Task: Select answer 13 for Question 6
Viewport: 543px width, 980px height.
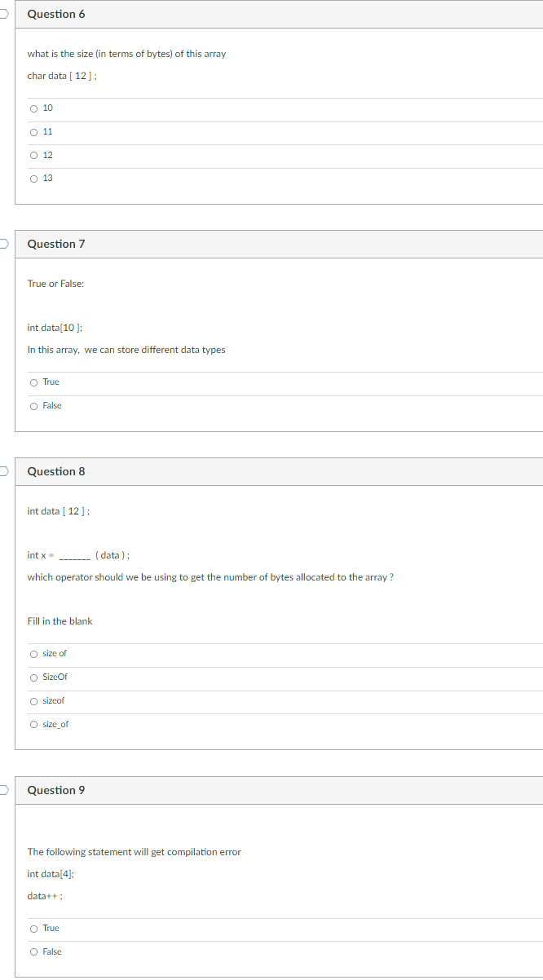Action: 33,178
